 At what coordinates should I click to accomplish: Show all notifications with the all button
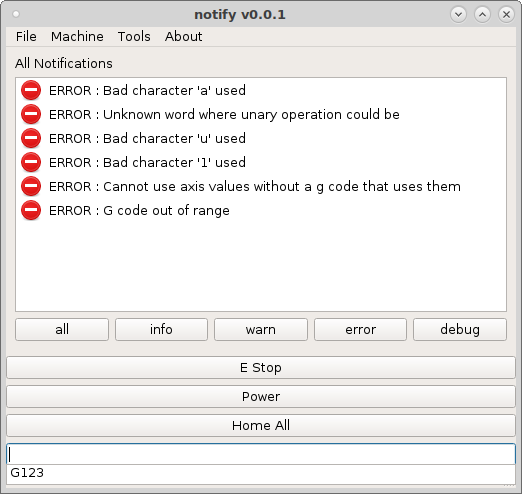[62, 329]
